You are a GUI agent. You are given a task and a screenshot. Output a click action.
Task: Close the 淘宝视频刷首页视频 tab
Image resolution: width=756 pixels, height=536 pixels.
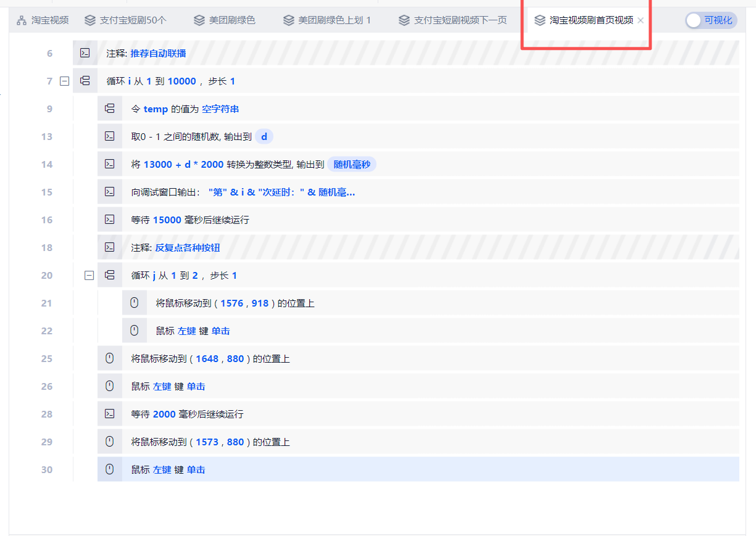(x=641, y=20)
